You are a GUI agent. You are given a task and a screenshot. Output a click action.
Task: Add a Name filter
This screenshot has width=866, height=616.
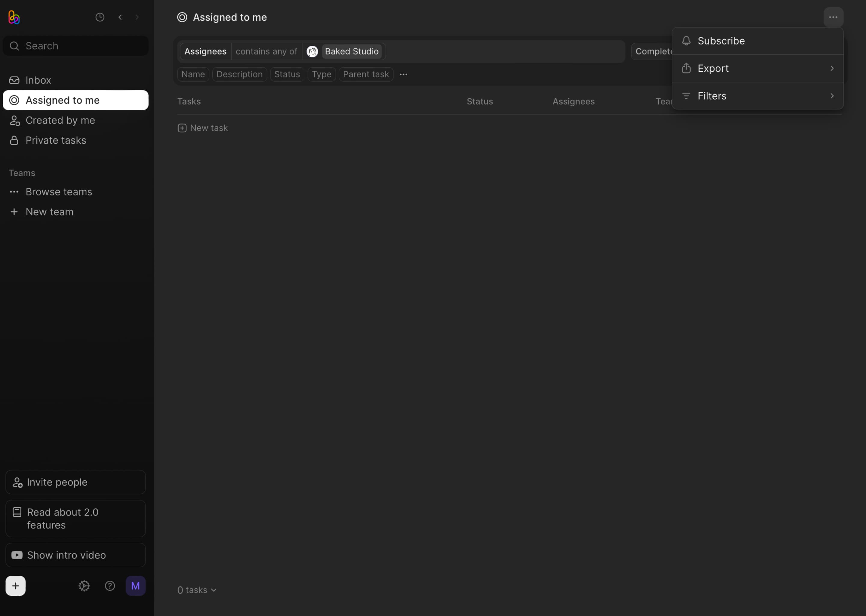pos(193,74)
